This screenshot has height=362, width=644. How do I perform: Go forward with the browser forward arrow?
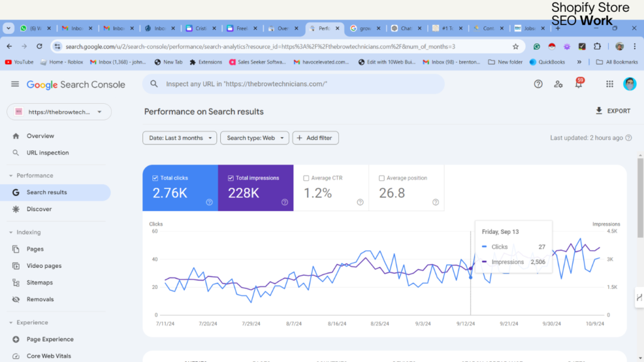tap(25, 47)
